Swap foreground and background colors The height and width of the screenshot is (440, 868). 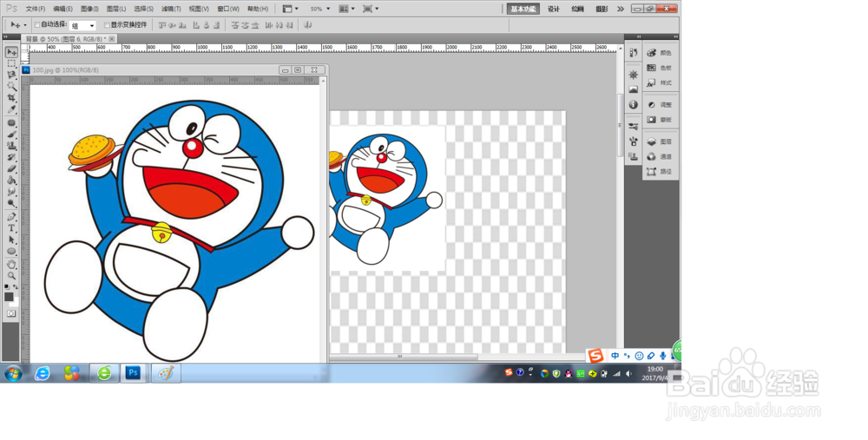click(16, 286)
